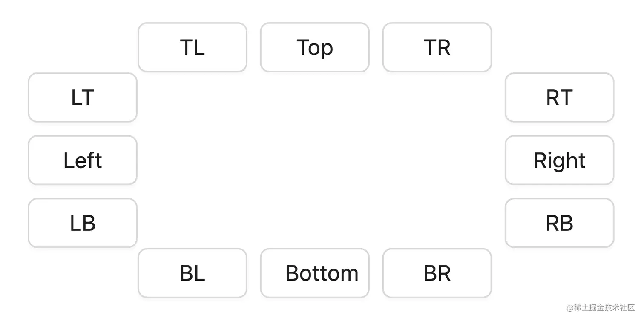This screenshot has height=321, width=644.
Task: Show the popover from the Left button
Action: click(x=83, y=160)
